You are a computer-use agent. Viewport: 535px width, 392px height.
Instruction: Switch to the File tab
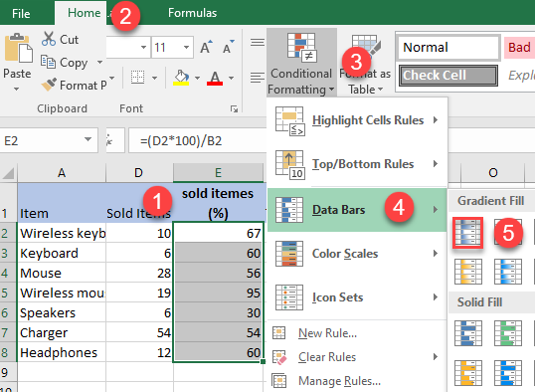tap(21, 13)
